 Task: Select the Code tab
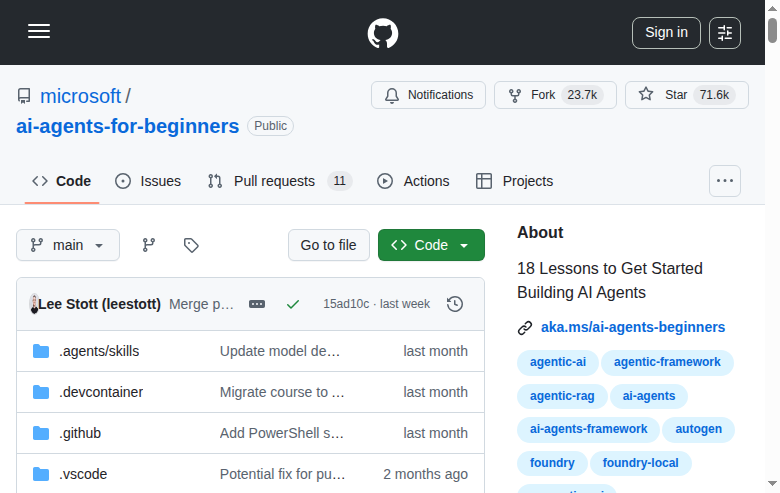pyautogui.click(x=62, y=181)
